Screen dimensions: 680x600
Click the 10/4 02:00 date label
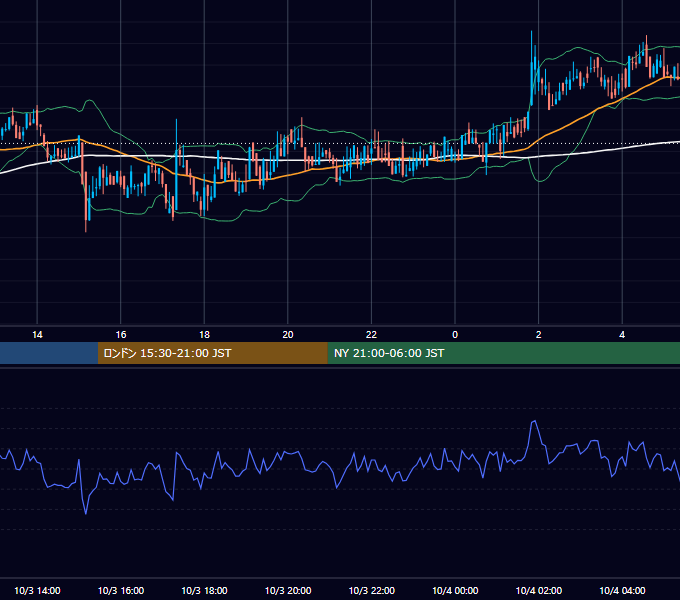(x=539, y=590)
